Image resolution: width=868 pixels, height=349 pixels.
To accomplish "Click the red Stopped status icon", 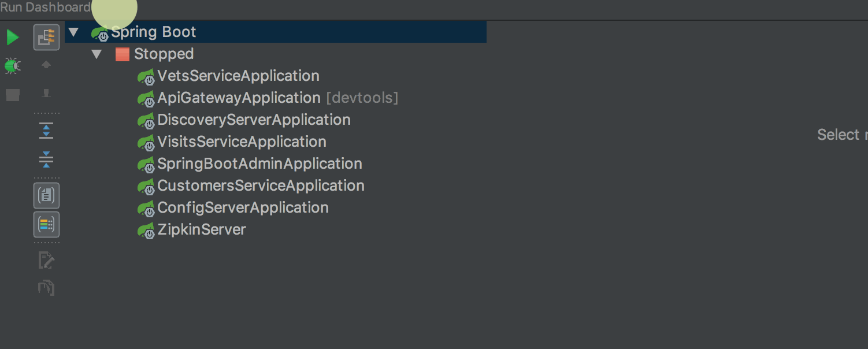I will click(x=122, y=54).
